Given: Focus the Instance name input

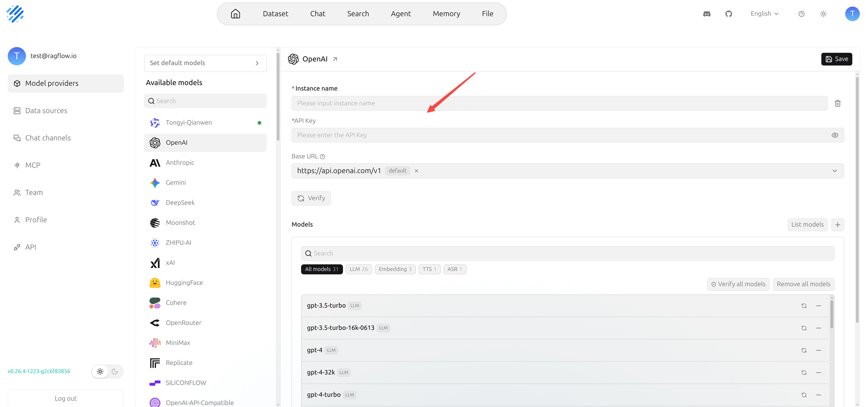Looking at the screenshot, I should [559, 104].
